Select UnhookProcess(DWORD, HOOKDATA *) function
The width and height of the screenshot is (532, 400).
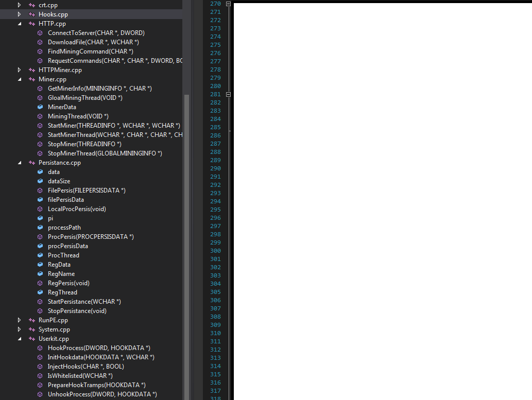102,394
